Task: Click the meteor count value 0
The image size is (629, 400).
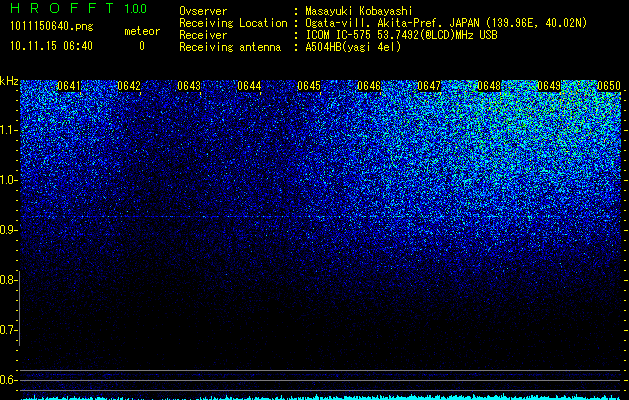Action: (142, 46)
